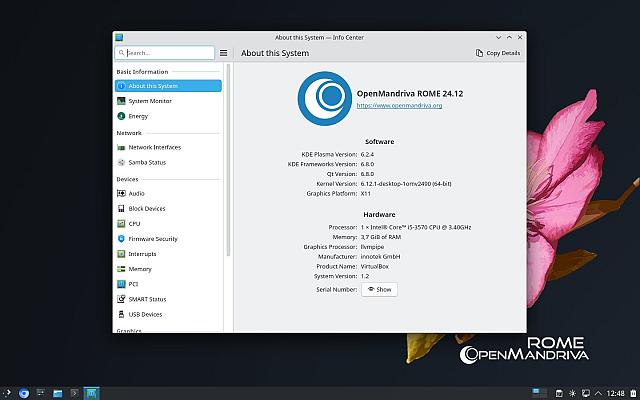Viewport: 640px width, 400px height.
Task: Select the CPU entry in sidebar
Action: [168, 223]
